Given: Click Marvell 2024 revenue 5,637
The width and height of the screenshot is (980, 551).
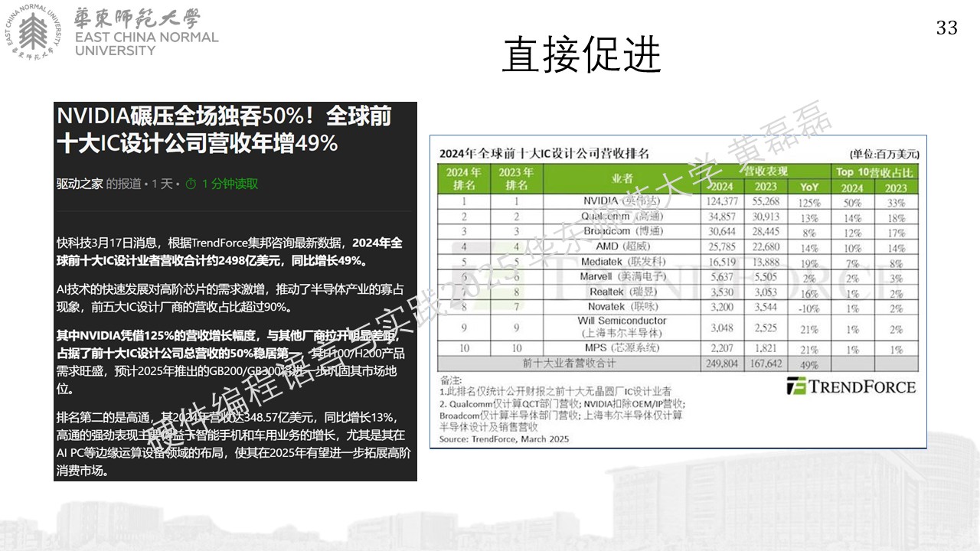Looking at the screenshot, I should (x=721, y=277).
